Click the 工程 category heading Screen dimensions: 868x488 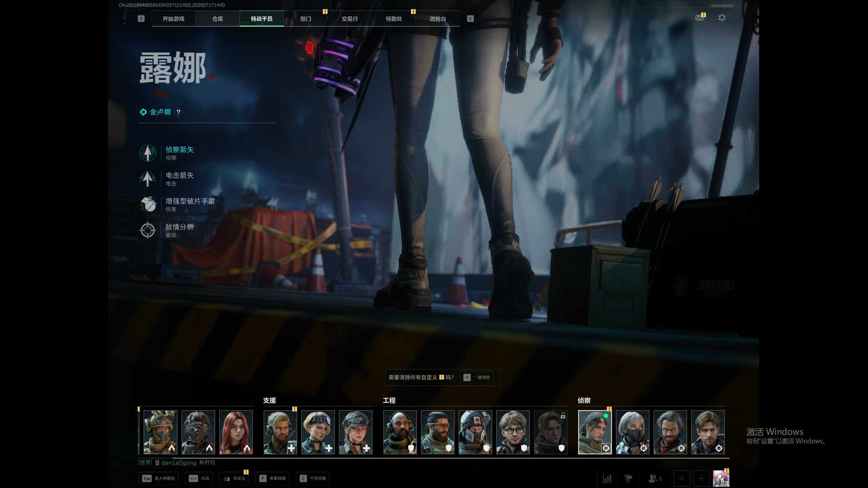(389, 400)
